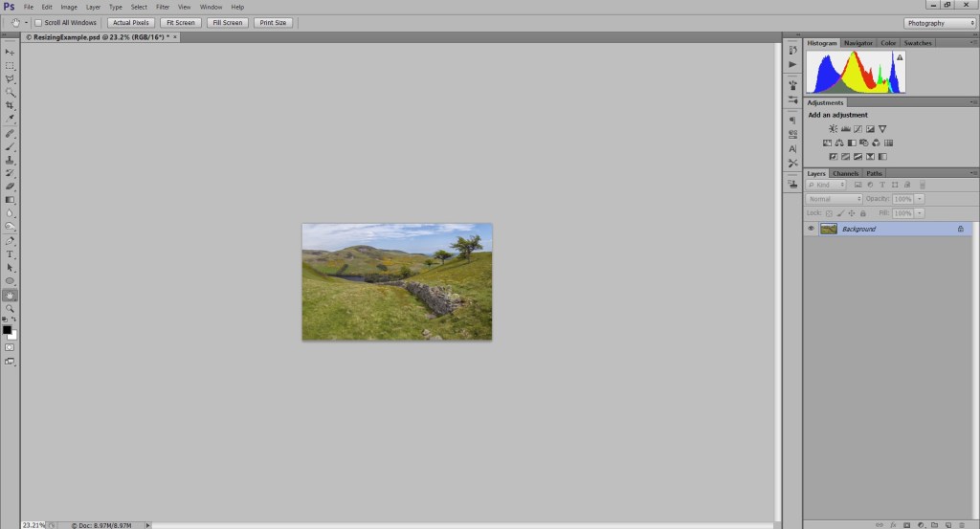Open the Photography workspace dropdown
The width and height of the screenshot is (980, 529).
tap(940, 23)
